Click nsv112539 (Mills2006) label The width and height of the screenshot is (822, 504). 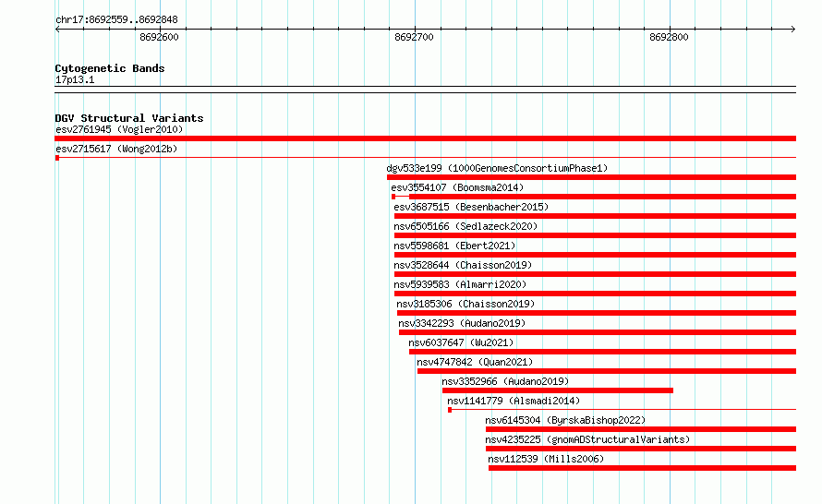tap(546, 459)
